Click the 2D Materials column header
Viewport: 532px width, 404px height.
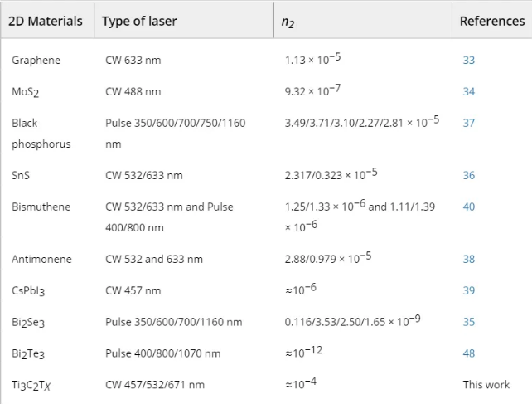pos(46,22)
